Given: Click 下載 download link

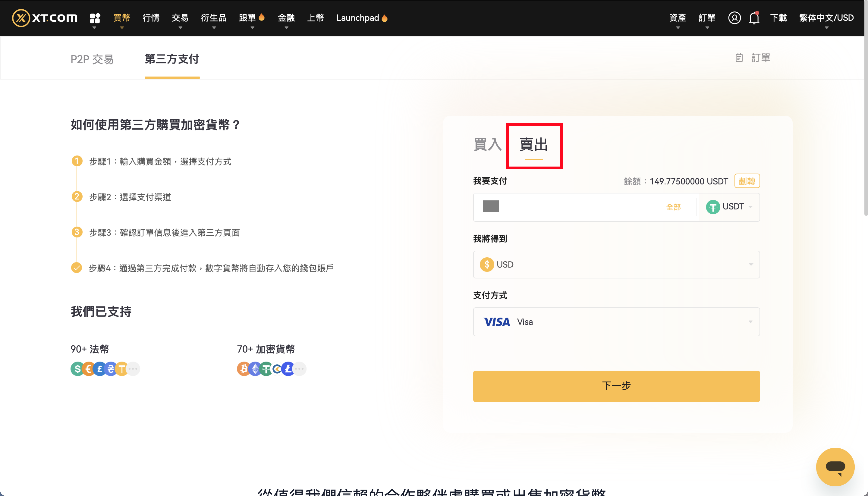Looking at the screenshot, I should click(x=778, y=18).
